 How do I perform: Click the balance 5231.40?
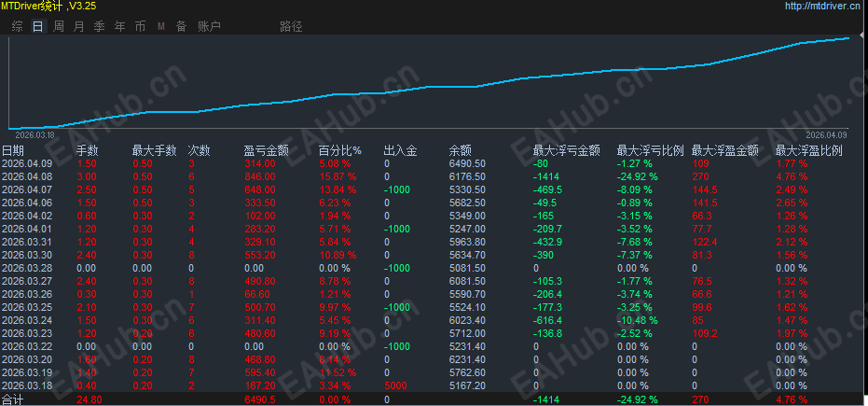click(x=467, y=345)
